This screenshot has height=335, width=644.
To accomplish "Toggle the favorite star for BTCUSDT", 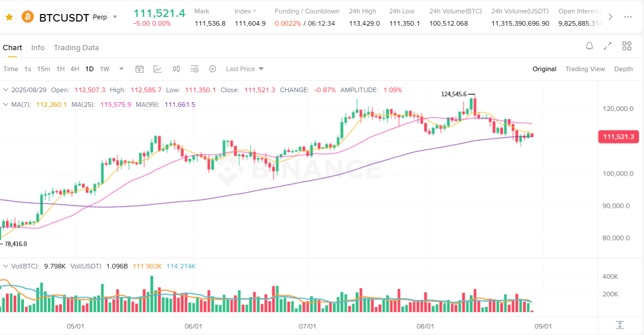I will [9, 18].
